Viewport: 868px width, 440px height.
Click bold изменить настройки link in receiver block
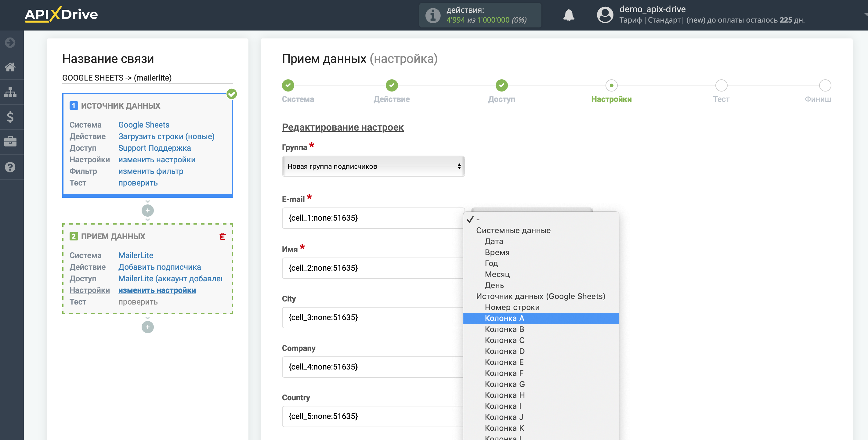(157, 290)
